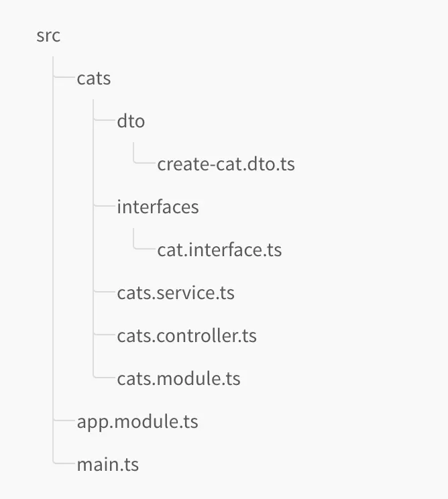Highlight the create-cat.dto.ts entry
Image resolution: width=448 pixels, height=499 pixels.
tap(226, 164)
